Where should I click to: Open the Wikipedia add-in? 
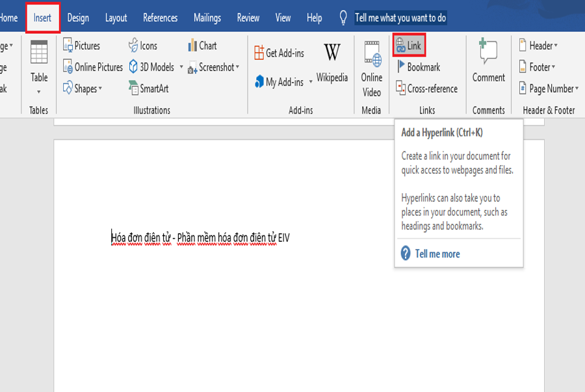point(332,62)
